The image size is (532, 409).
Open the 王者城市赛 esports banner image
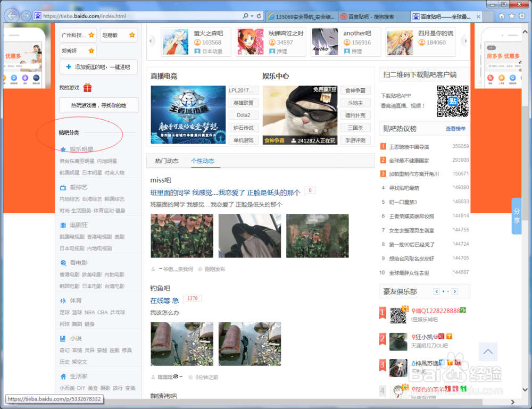coord(188,115)
